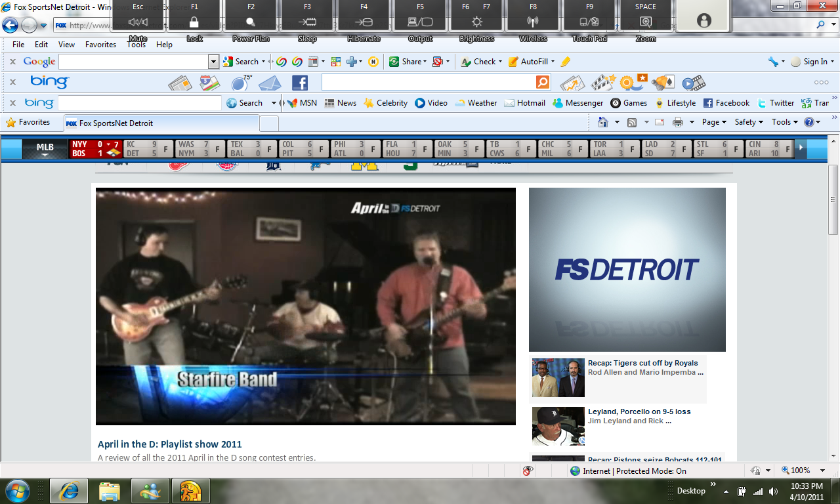This screenshot has height=504, width=840.
Task: Click the Starfire Band video player
Action: point(305,306)
